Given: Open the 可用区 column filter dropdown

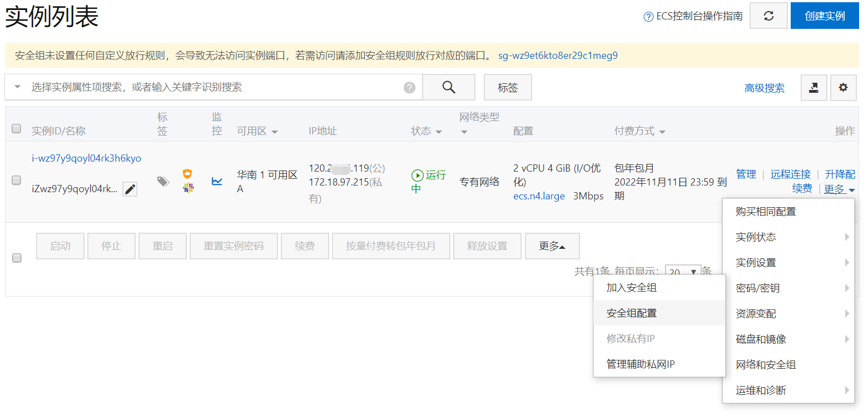Looking at the screenshot, I should [x=275, y=132].
